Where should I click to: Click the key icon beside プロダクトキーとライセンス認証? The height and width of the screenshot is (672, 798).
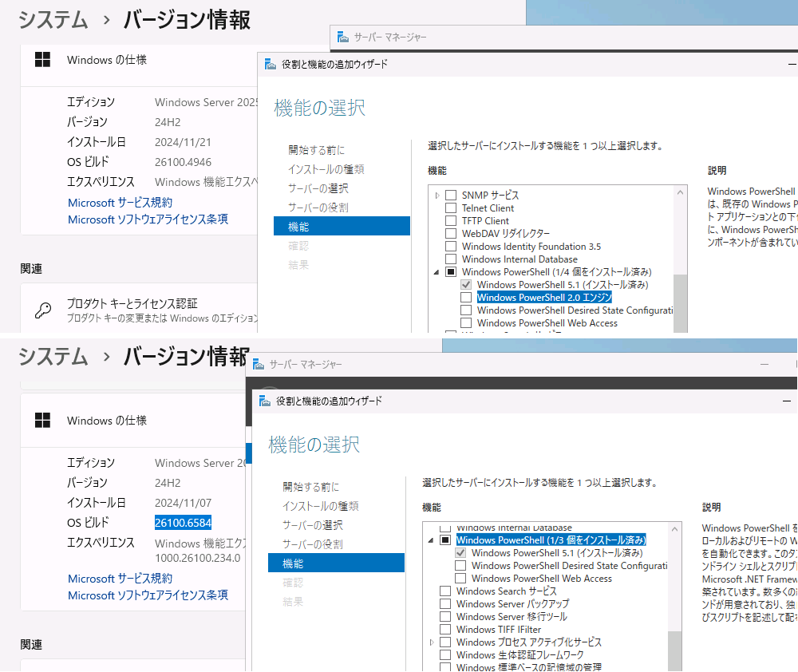[x=43, y=309]
